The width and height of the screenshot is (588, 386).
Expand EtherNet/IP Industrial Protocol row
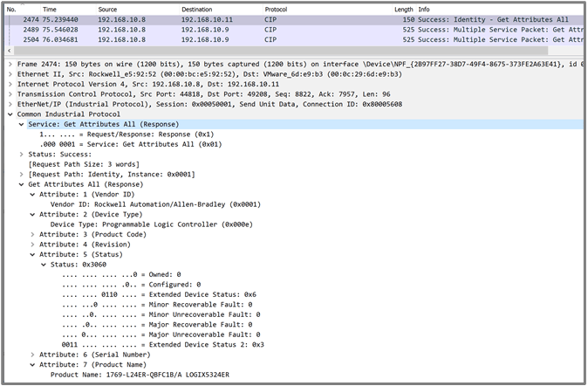pyautogui.click(x=10, y=105)
